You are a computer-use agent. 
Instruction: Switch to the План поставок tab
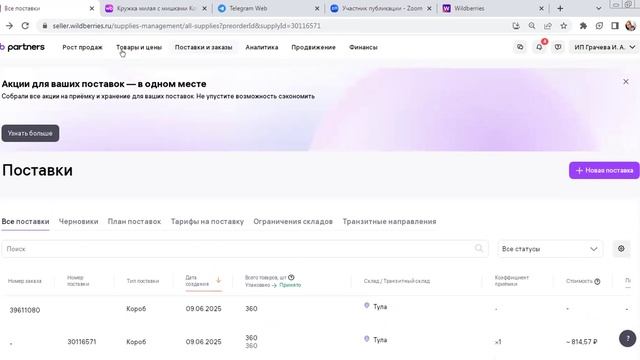point(134,222)
